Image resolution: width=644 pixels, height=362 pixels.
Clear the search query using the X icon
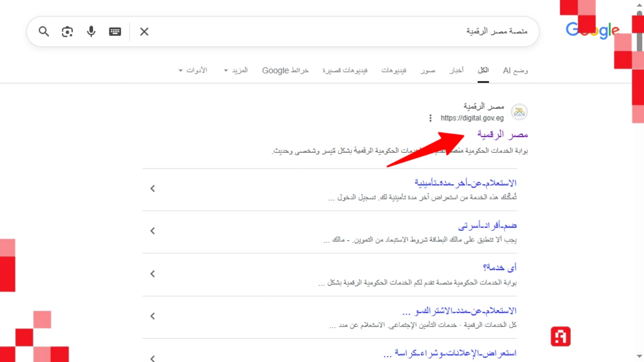(144, 32)
